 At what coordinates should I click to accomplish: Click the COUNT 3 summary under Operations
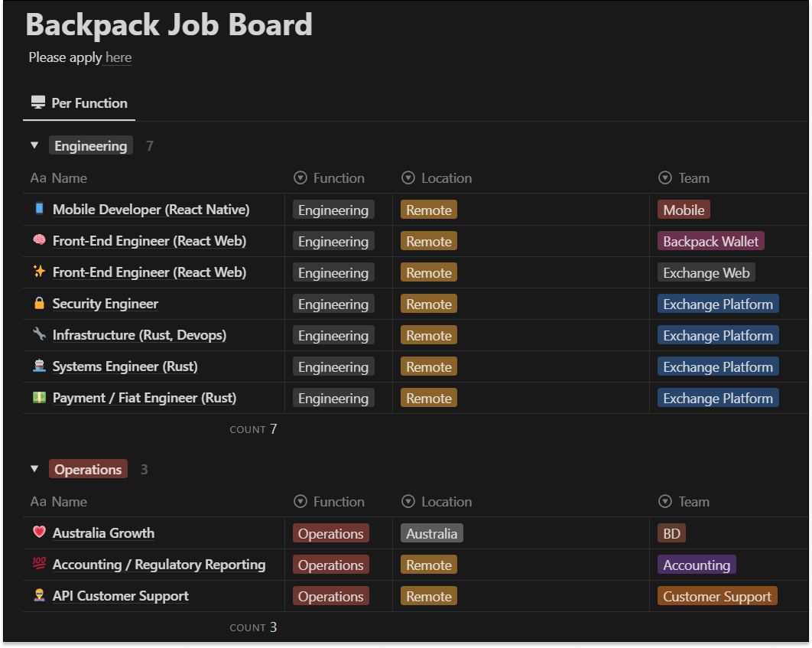pyautogui.click(x=253, y=627)
